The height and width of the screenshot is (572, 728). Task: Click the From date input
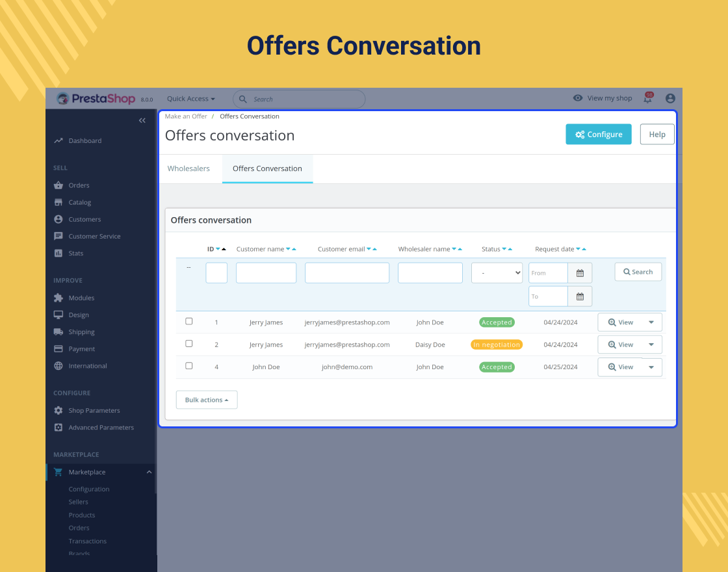[x=548, y=273]
